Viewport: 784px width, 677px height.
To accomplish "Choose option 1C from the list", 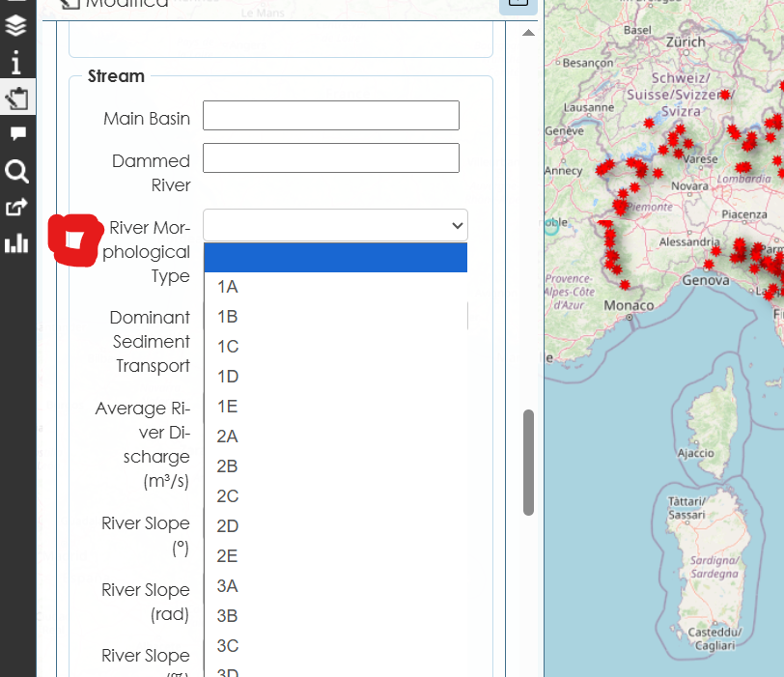I will click(228, 347).
